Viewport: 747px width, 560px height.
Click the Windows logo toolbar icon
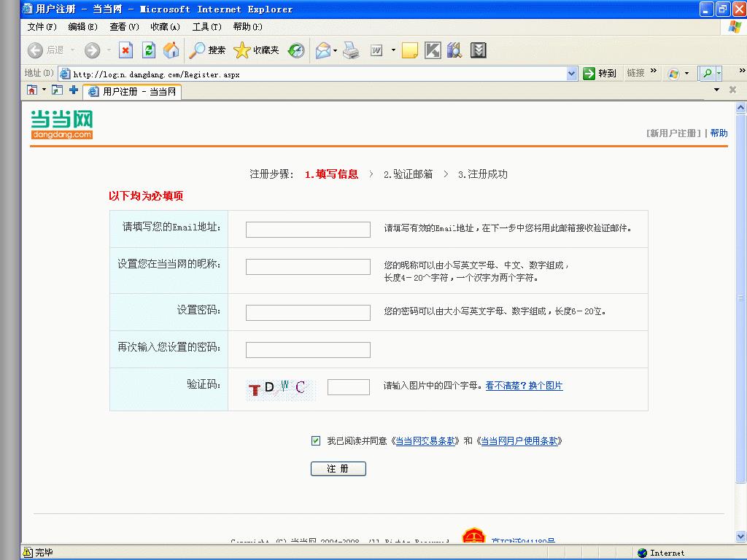click(673, 74)
